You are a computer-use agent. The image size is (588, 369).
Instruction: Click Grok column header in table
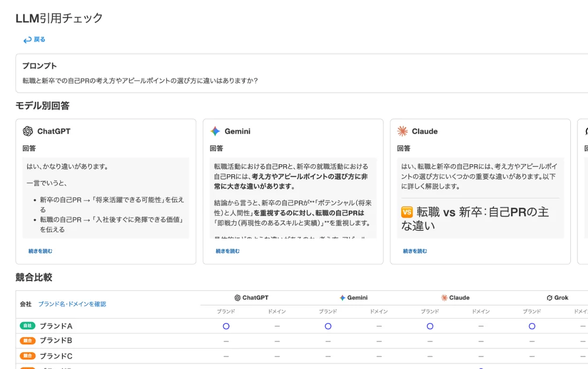557,298
